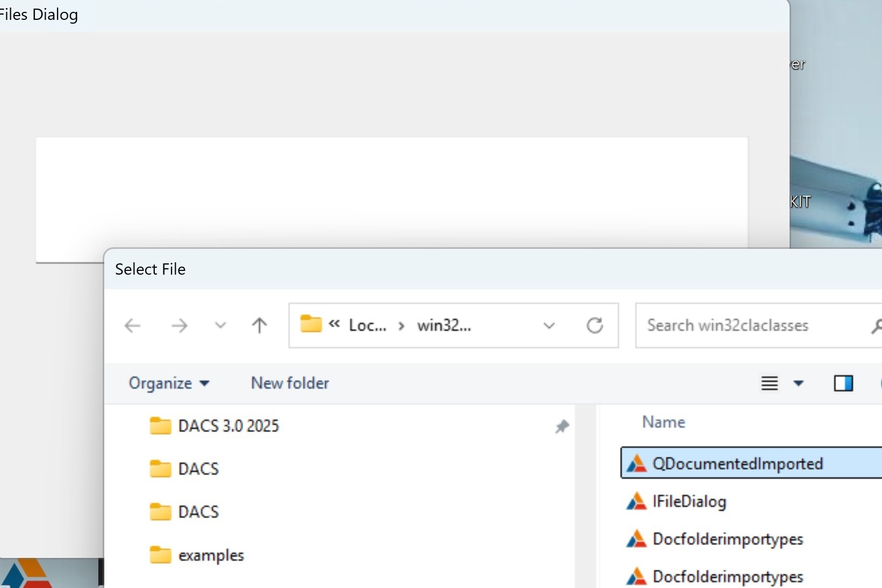Viewport: 882px width, 588px height.
Task: Open the Organize menu
Action: click(168, 383)
